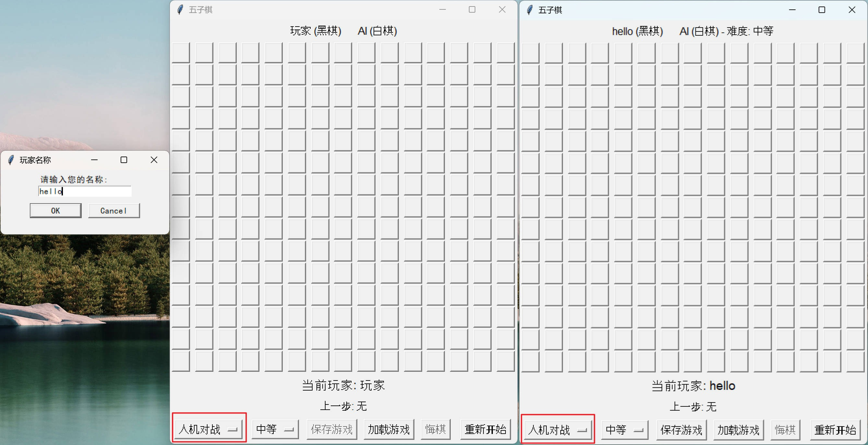
Task: Open the 中等 difficulty dropdown in right window
Action: 624,430
